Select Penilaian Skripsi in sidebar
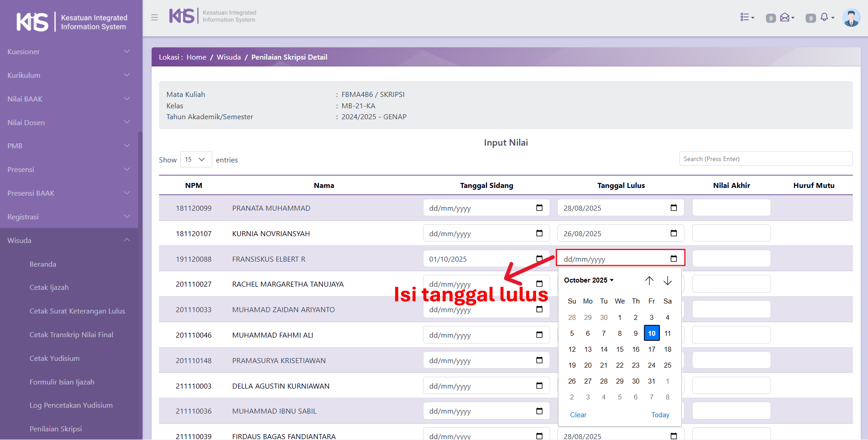Image resolution: width=868 pixels, height=440 pixels. [56, 429]
